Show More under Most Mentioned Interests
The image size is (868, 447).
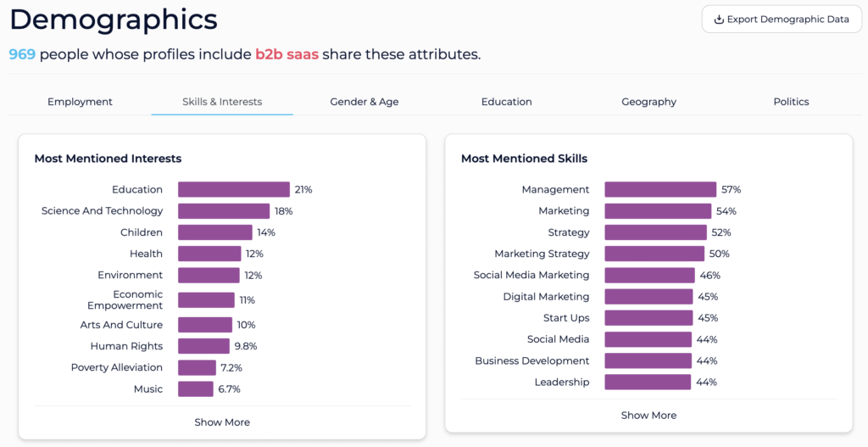222,422
